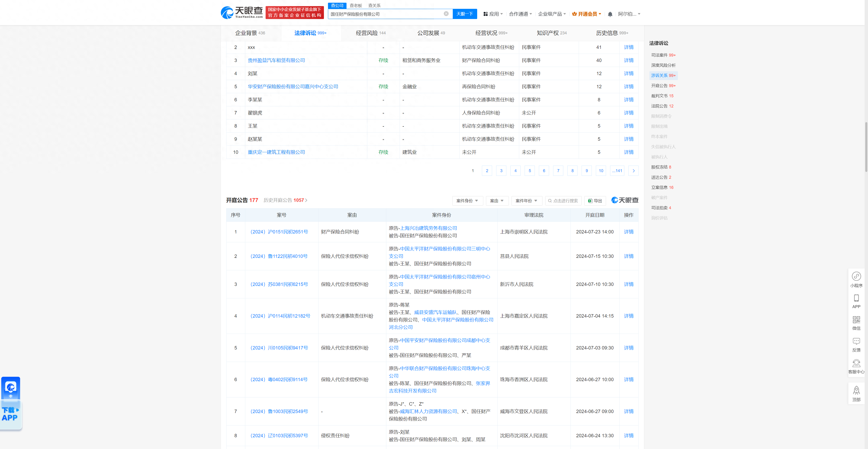Switch to the 知识产权 tab
Image resolution: width=868 pixels, height=449 pixels.
(549, 33)
